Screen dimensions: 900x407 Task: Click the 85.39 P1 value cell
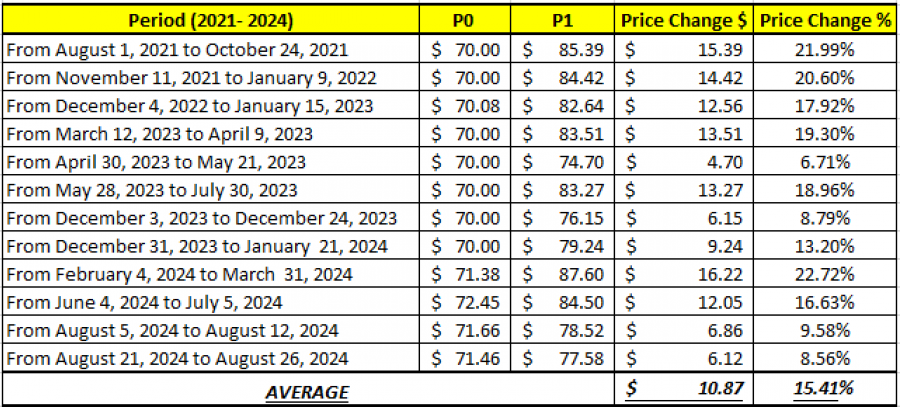point(563,48)
